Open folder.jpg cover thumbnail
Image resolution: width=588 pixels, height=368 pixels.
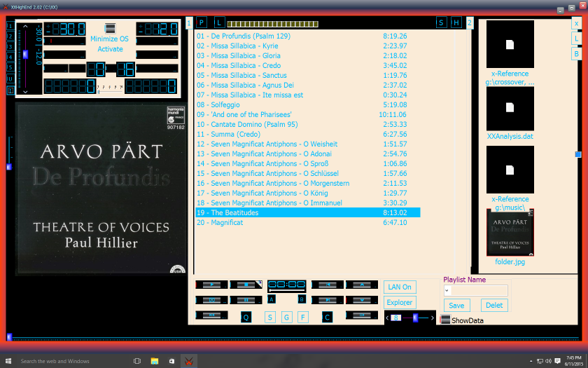pyautogui.click(x=510, y=233)
